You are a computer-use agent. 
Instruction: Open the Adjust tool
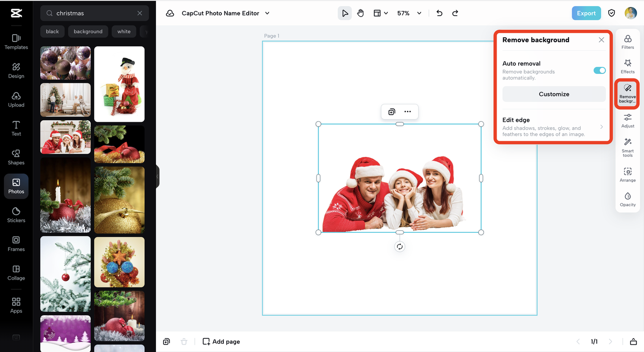coord(628,121)
